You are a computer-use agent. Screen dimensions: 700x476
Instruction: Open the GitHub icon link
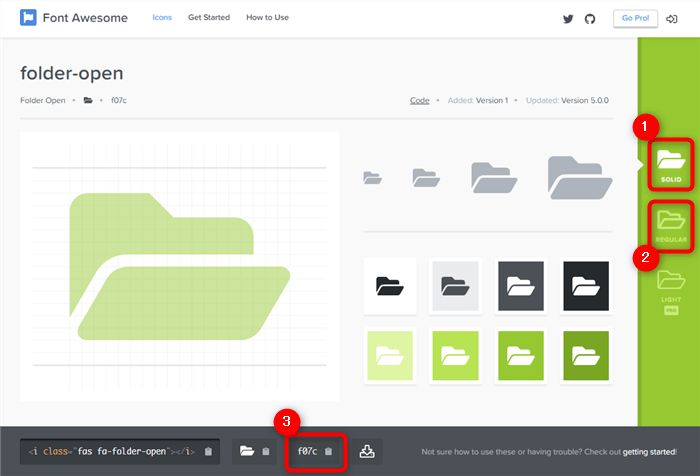pos(589,18)
